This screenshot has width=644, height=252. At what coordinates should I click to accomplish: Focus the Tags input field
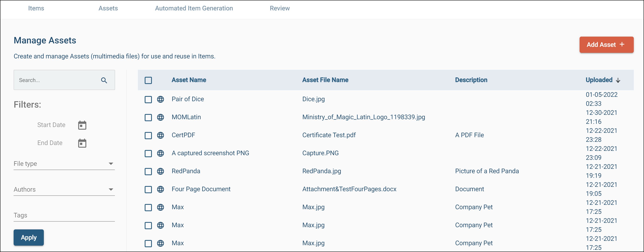(64, 215)
